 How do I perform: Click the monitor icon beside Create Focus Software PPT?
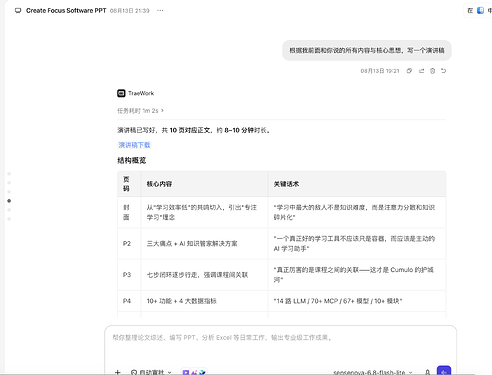[x=18, y=11]
